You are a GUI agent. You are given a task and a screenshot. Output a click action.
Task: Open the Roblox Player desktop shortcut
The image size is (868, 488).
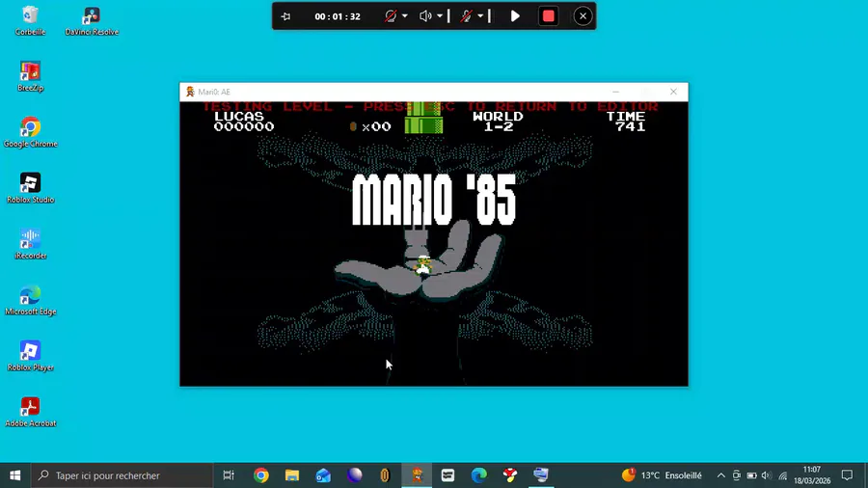pyautogui.click(x=31, y=356)
